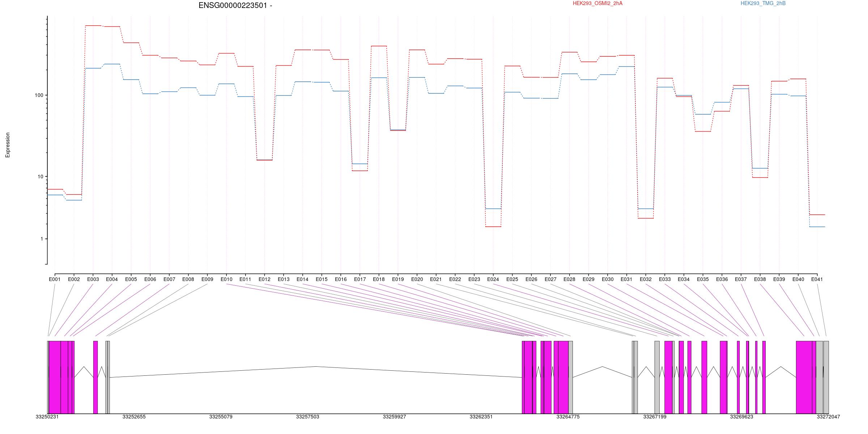Click exon label E011
The width and height of the screenshot is (868, 434).
[245, 279]
